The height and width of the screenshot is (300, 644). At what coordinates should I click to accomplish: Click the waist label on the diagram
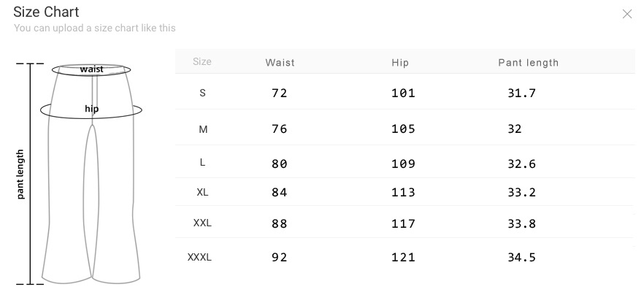[92, 69]
